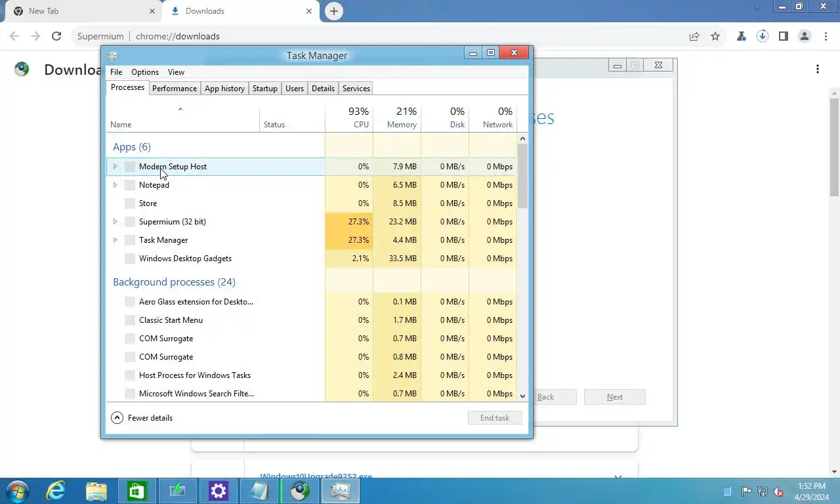840x504 pixels.
Task: Select Host Process for Windows Tasks row
Action: coord(312,375)
